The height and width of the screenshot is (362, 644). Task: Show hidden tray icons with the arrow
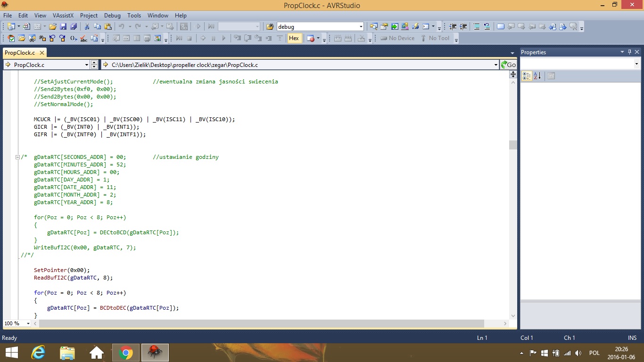pyautogui.click(x=522, y=353)
